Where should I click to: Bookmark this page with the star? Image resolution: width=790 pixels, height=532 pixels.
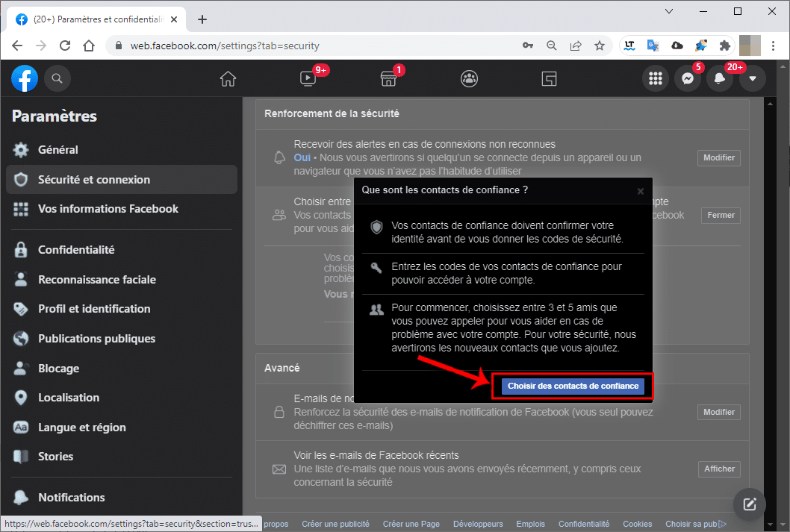[x=599, y=46]
